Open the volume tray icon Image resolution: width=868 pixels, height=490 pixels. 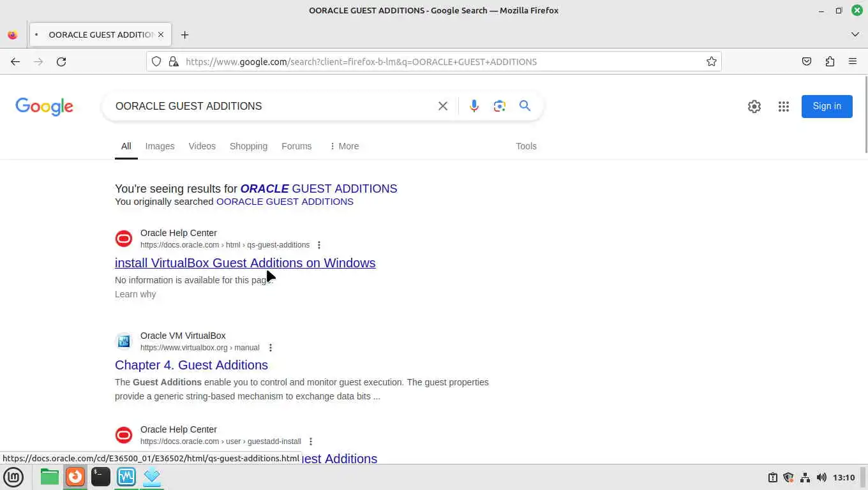click(821, 477)
